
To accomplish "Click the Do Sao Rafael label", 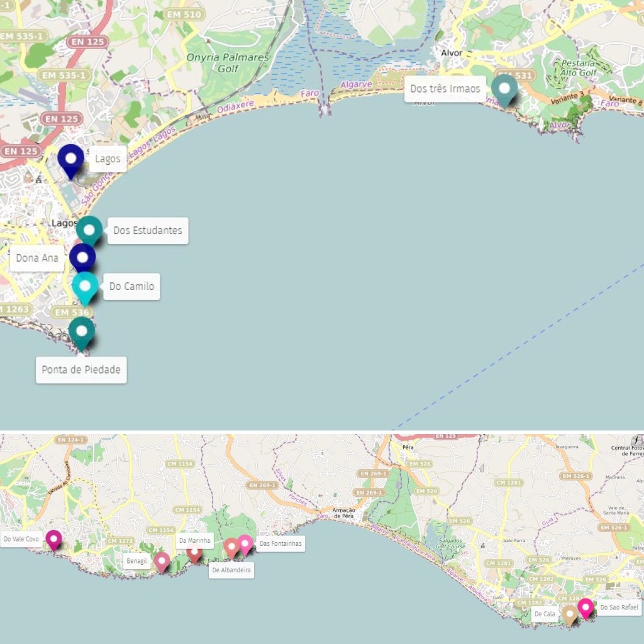I will tap(619, 607).
